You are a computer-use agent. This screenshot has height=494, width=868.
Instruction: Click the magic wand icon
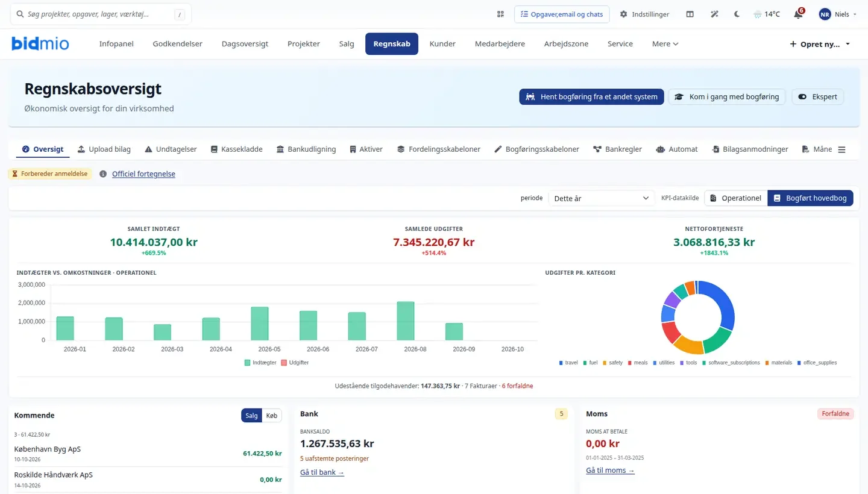714,14
